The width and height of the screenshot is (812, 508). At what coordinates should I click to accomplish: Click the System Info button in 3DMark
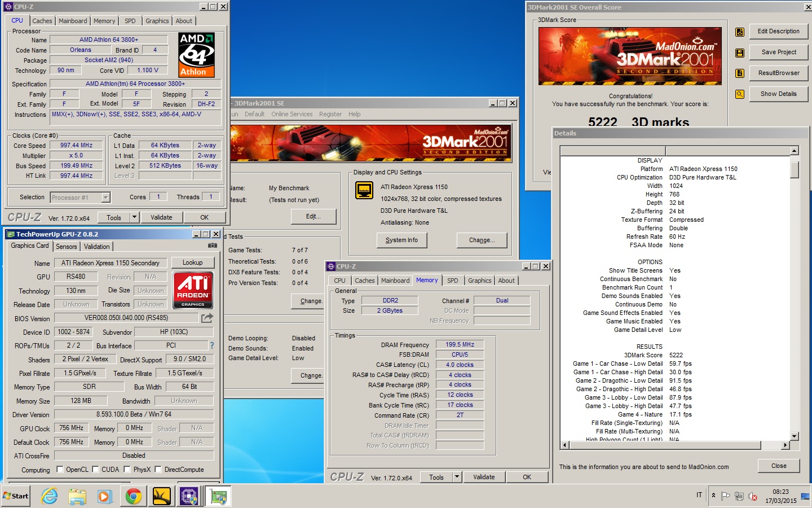click(401, 240)
